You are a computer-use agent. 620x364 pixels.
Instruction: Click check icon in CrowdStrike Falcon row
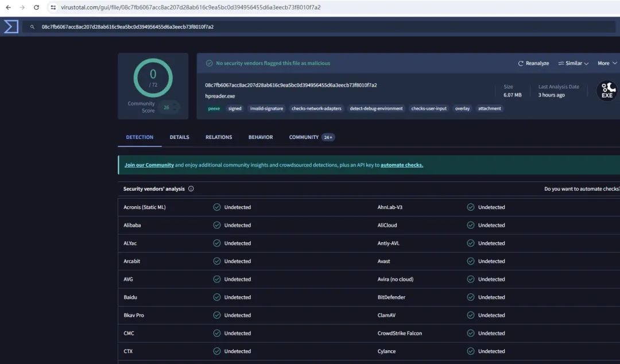pyautogui.click(x=471, y=333)
